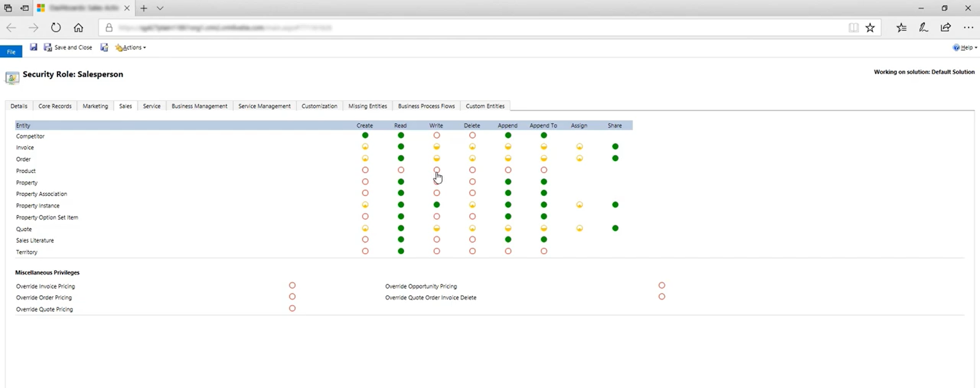Screen dimensions: 980x388
Task: Open the Actions dropdown menu
Action: click(x=131, y=47)
